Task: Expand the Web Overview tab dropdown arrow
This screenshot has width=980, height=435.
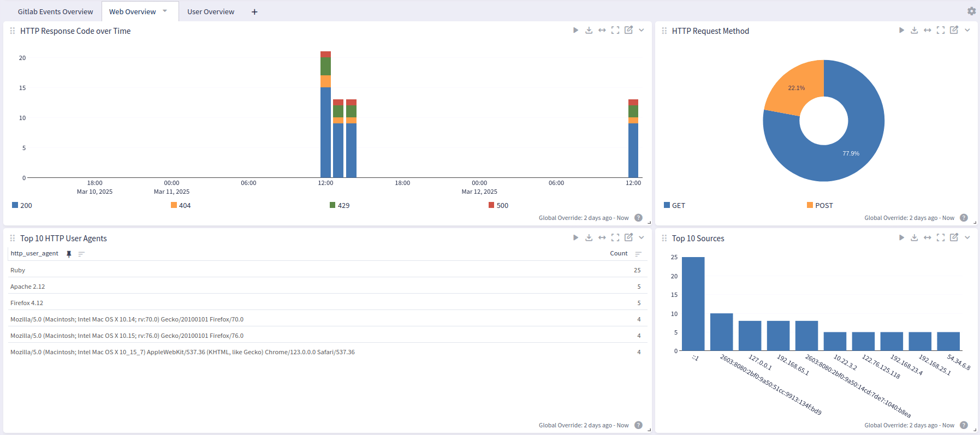Action: pyautogui.click(x=165, y=11)
